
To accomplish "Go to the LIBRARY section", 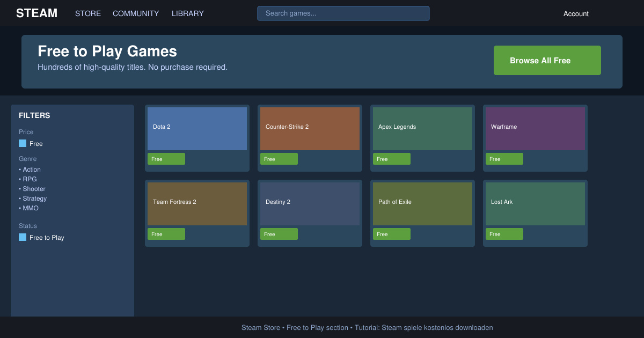I will tap(188, 13).
